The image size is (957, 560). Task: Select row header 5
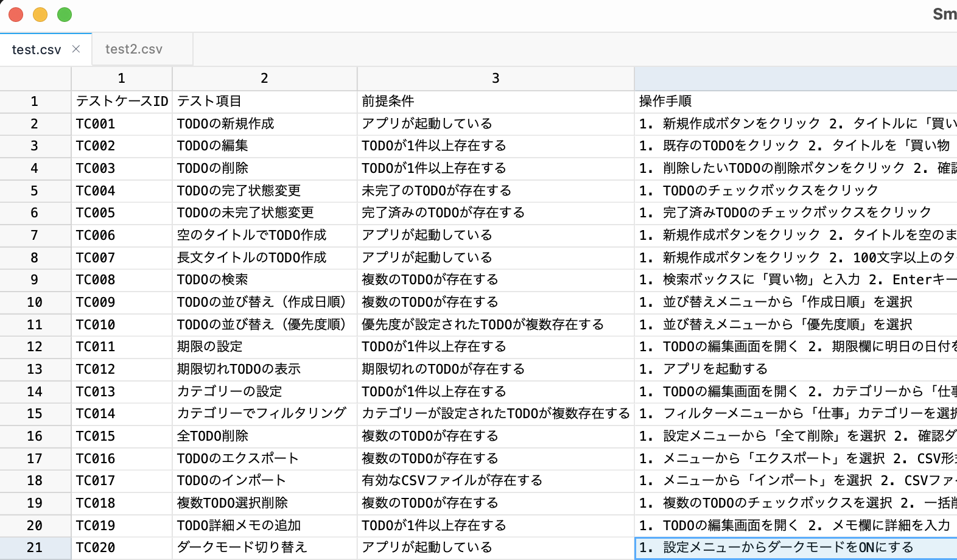[x=35, y=191]
